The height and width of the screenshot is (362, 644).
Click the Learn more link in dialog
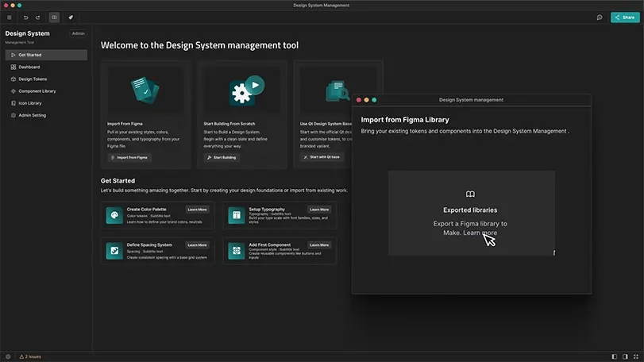pyautogui.click(x=480, y=233)
